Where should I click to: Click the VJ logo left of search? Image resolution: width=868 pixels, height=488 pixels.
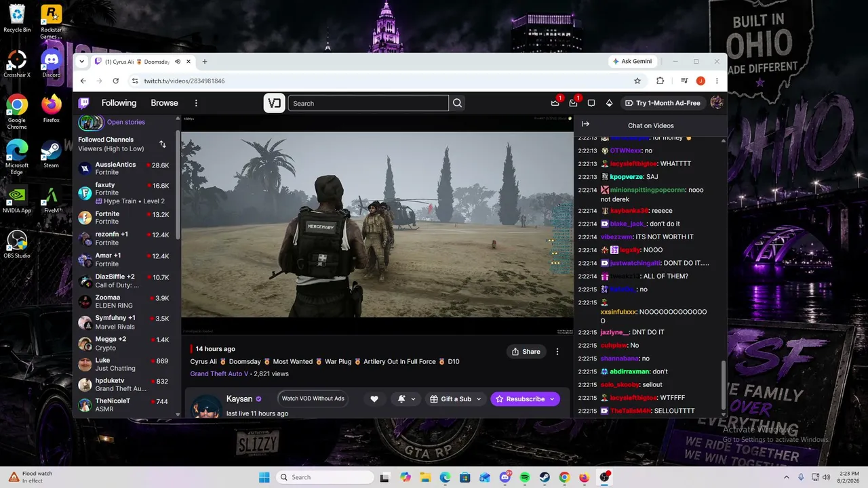click(274, 103)
